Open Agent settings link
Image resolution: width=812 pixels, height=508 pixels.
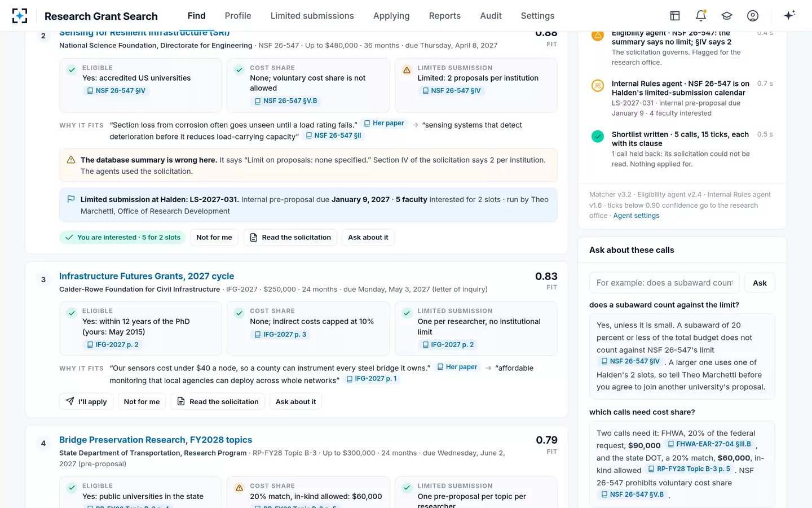point(636,216)
